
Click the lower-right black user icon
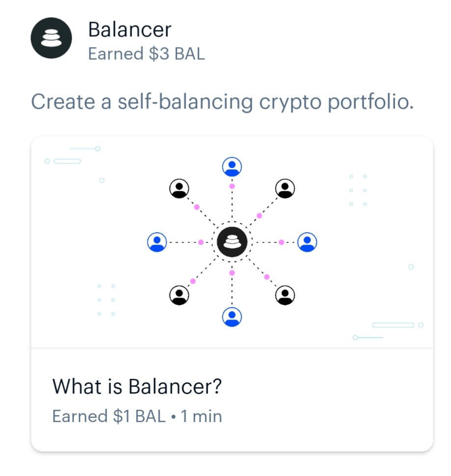point(285,295)
